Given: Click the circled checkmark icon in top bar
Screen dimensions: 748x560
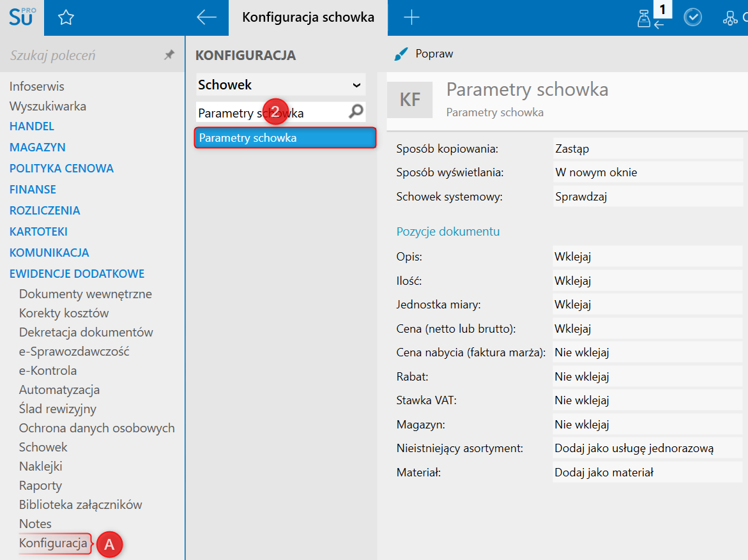Looking at the screenshot, I should (x=692, y=18).
